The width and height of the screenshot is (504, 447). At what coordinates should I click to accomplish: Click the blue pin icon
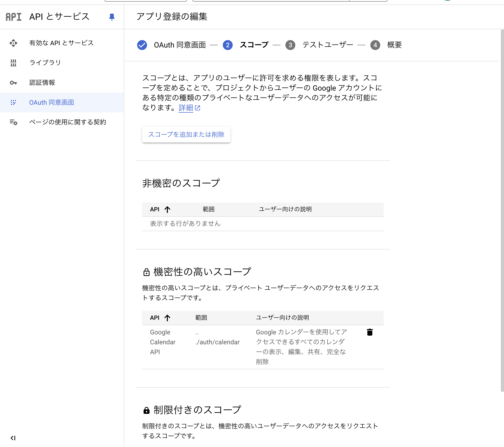[112, 17]
